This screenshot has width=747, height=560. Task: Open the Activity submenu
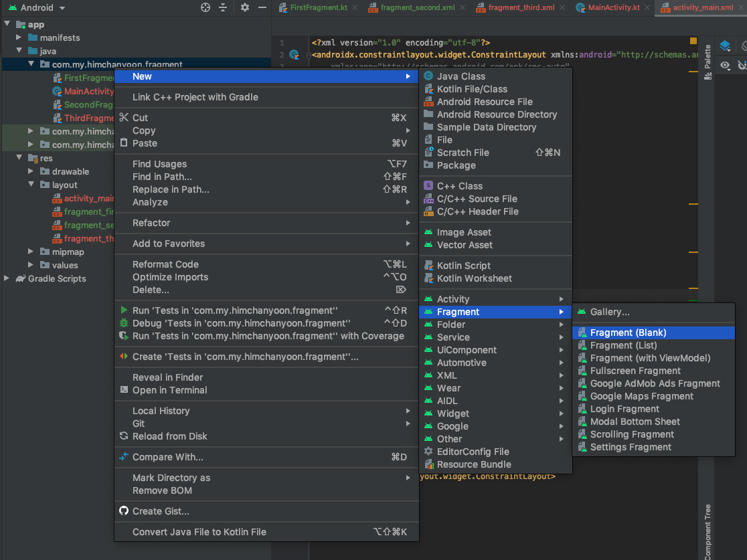495,299
